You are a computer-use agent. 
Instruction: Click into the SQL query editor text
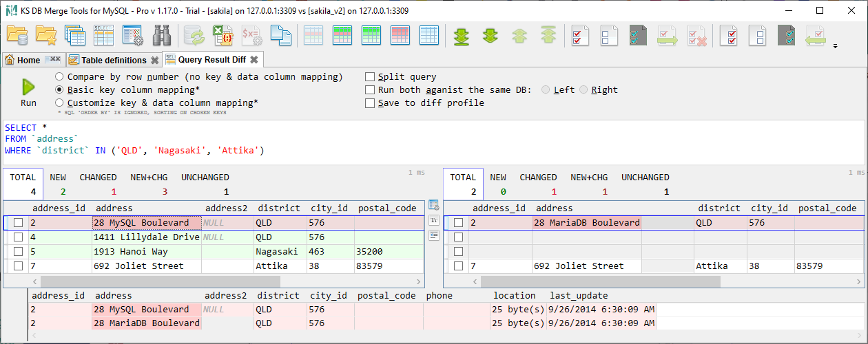(434, 143)
